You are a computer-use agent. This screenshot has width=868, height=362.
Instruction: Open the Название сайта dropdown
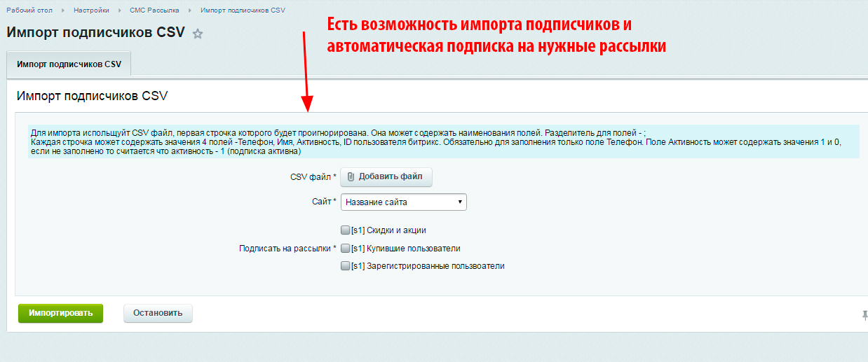point(404,202)
